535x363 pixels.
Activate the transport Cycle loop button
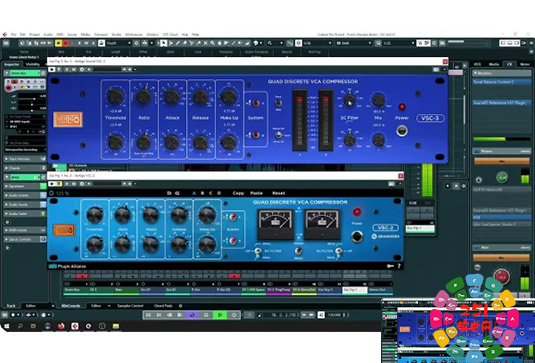pyautogui.click(x=192, y=315)
